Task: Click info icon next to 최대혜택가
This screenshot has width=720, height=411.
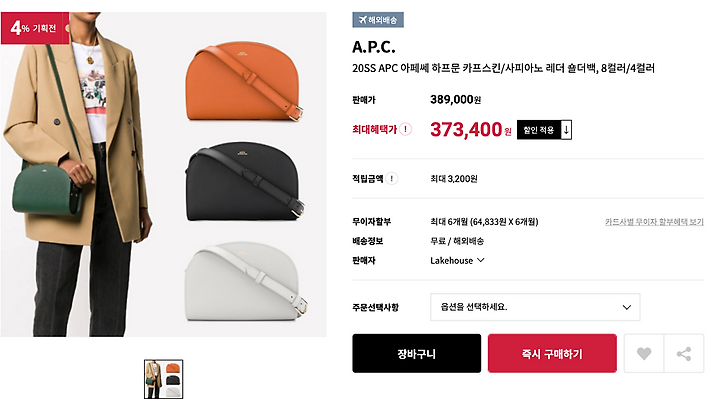Action: click(405, 129)
